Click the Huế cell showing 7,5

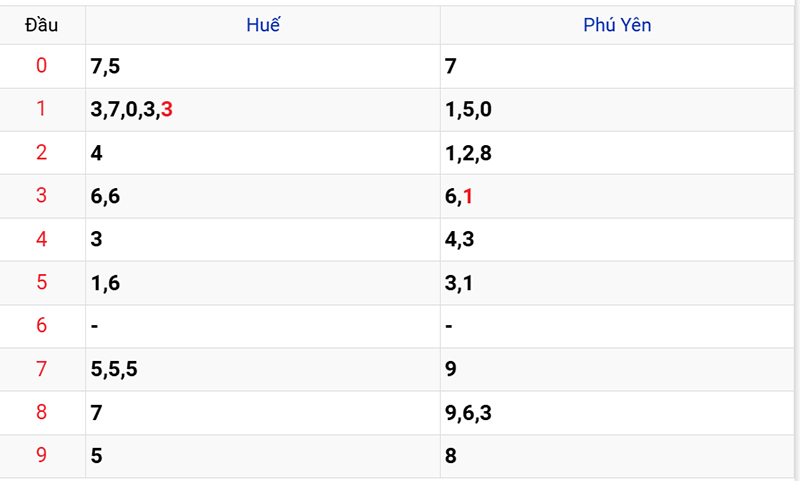(105, 66)
